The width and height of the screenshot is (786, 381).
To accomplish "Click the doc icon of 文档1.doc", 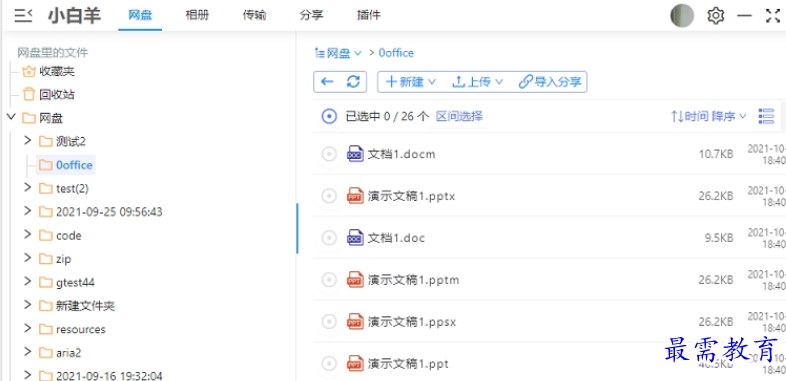I will (355, 238).
